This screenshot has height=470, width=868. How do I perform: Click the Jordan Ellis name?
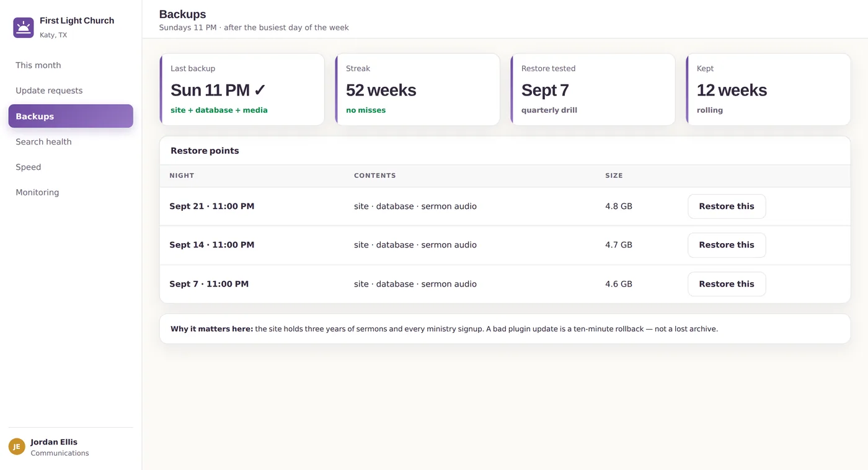coord(54,442)
